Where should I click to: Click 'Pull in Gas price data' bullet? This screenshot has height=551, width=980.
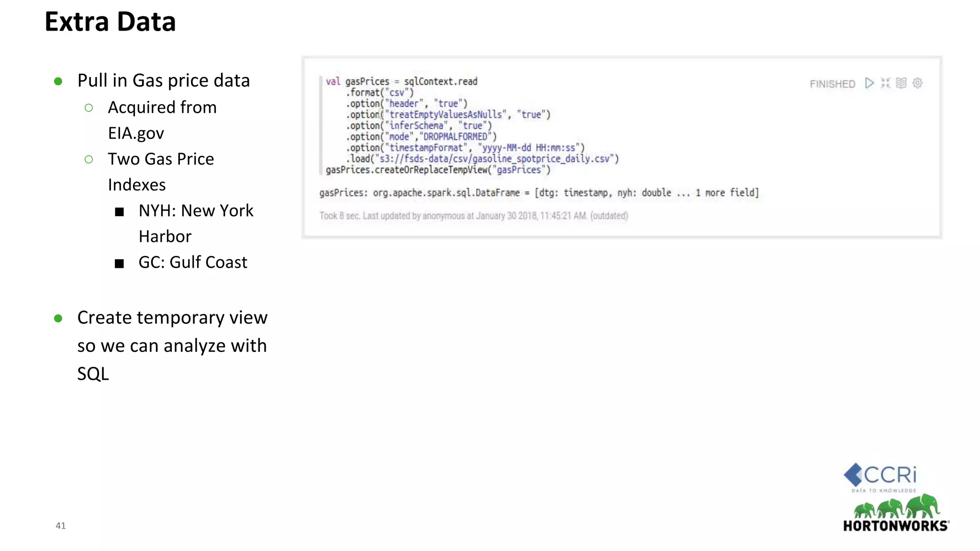[x=164, y=80]
